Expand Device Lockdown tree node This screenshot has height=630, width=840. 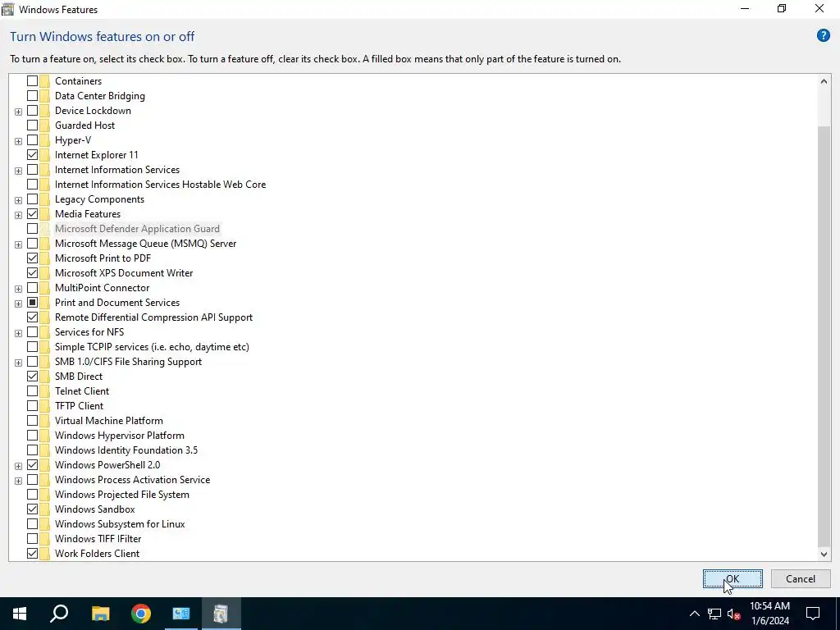(18, 112)
